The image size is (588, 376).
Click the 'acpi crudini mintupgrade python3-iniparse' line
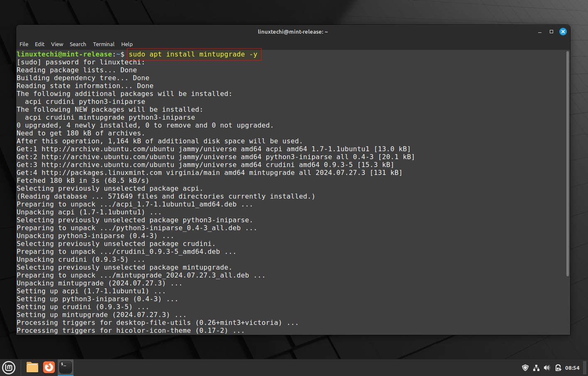coord(110,118)
